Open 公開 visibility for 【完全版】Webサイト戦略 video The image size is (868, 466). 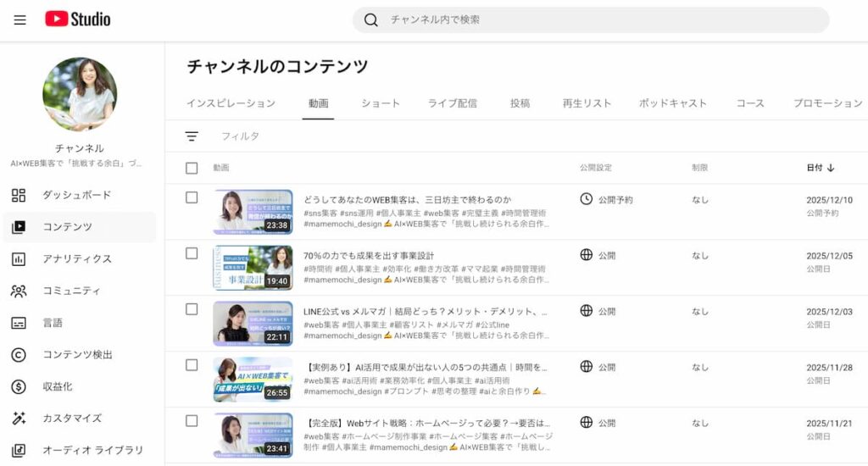point(607,424)
